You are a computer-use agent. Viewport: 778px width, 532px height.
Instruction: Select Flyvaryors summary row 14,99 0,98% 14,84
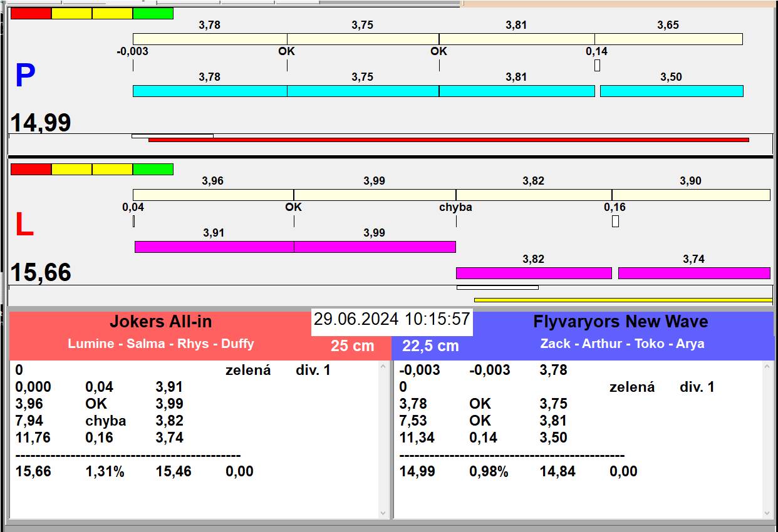click(518, 471)
